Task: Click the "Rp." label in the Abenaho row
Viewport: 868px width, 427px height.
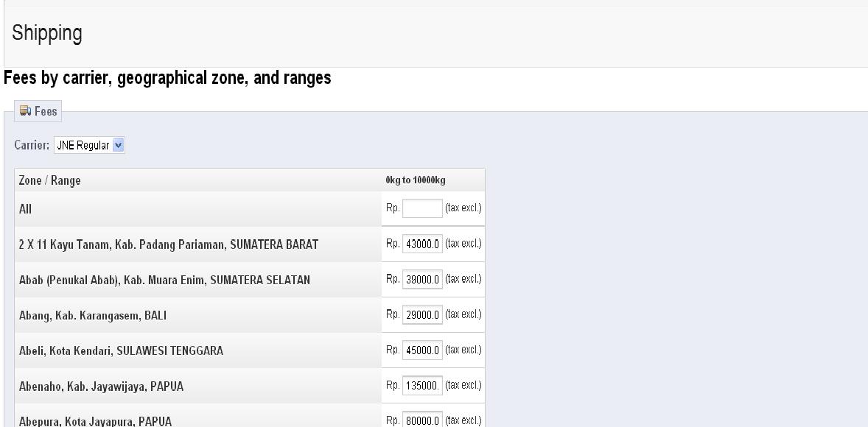Action: 393,386
